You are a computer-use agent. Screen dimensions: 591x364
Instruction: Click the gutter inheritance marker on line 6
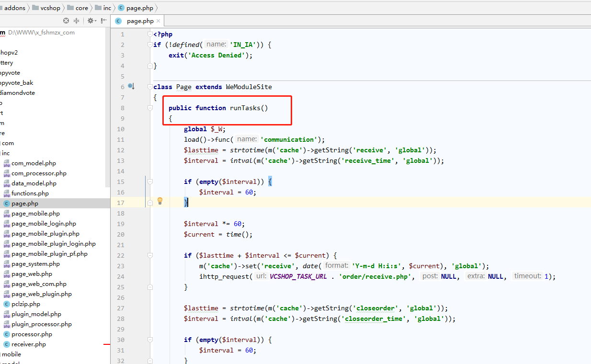[131, 86]
